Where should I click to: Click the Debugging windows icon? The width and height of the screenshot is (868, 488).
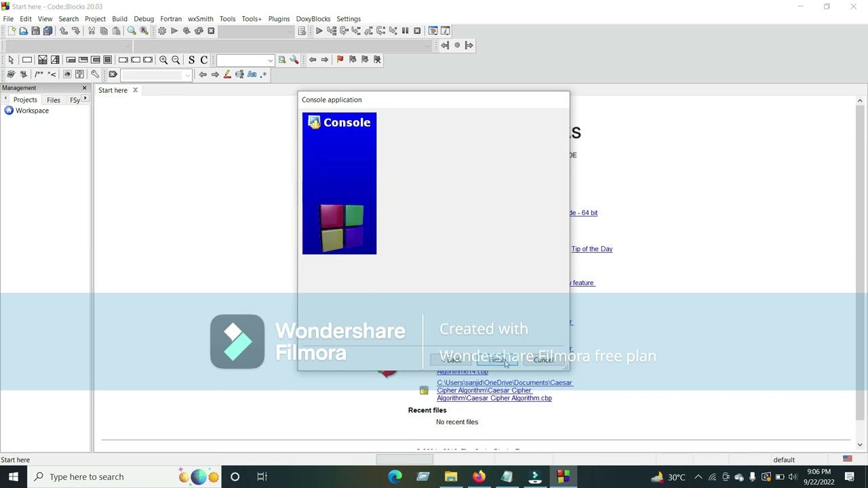coord(433,31)
